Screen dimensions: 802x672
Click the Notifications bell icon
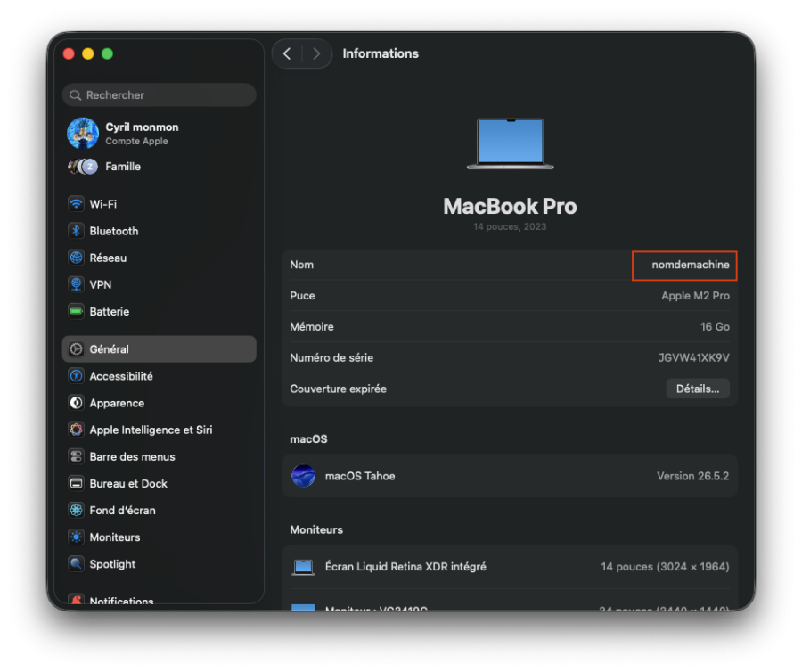point(77,600)
